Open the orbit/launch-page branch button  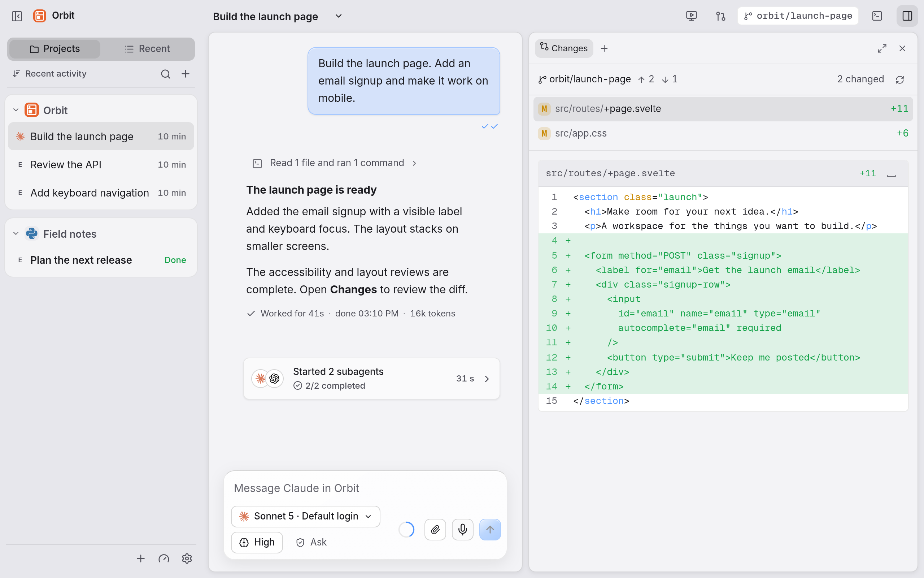798,16
